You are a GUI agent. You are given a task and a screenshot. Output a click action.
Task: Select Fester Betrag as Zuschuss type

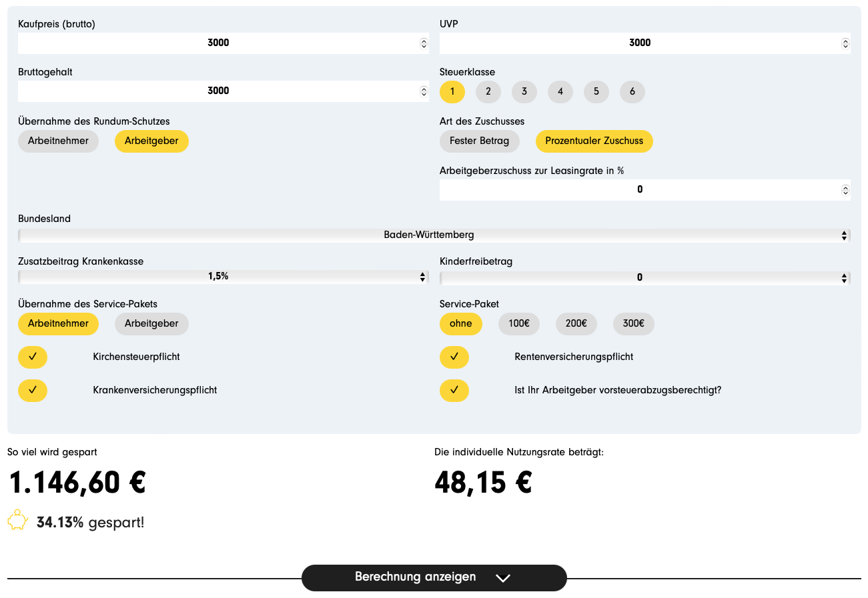(x=479, y=141)
